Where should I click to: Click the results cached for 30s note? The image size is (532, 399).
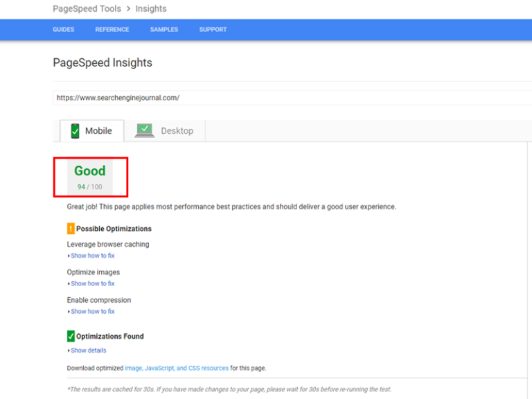229,389
